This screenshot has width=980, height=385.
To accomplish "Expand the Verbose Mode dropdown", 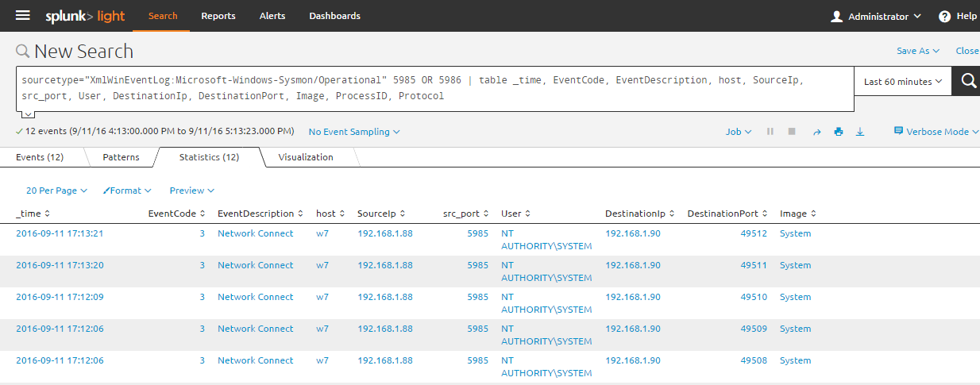I will click(936, 132).
